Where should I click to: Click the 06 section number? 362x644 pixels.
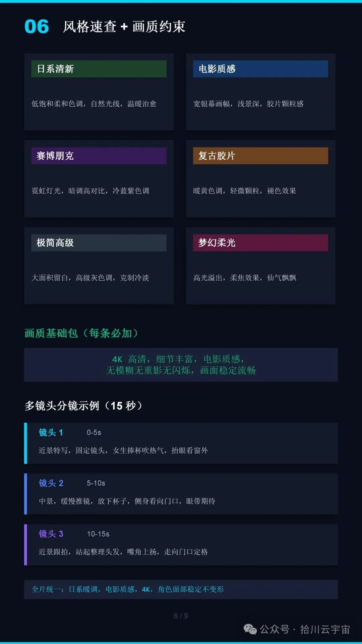(37, 26)
